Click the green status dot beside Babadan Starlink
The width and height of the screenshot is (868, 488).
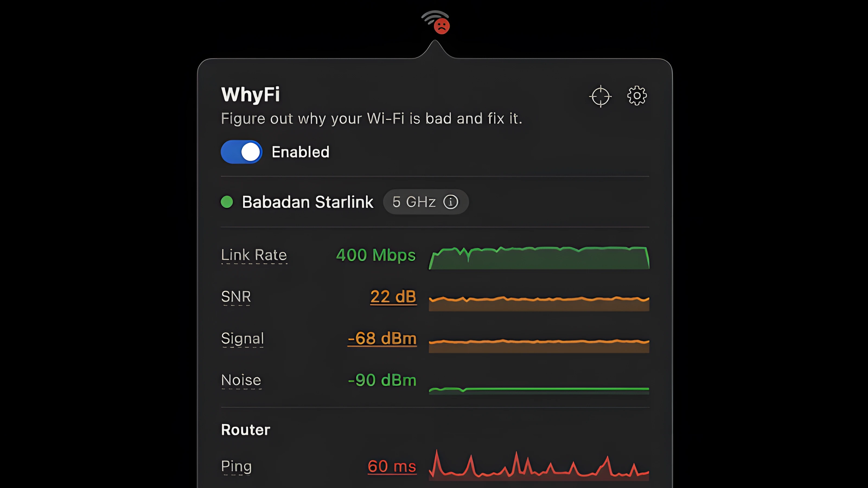pyautogui.click(x=227, y=202)
